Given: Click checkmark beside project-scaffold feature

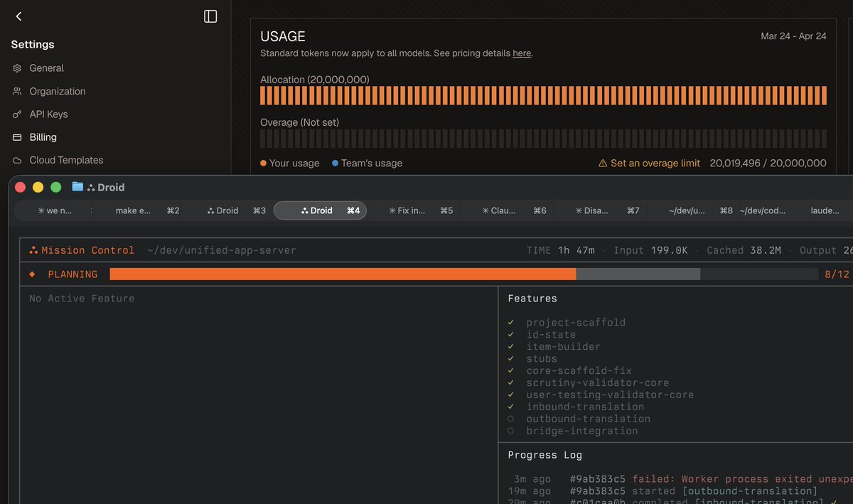Looking at the screenshot, I should coord(511,323).
